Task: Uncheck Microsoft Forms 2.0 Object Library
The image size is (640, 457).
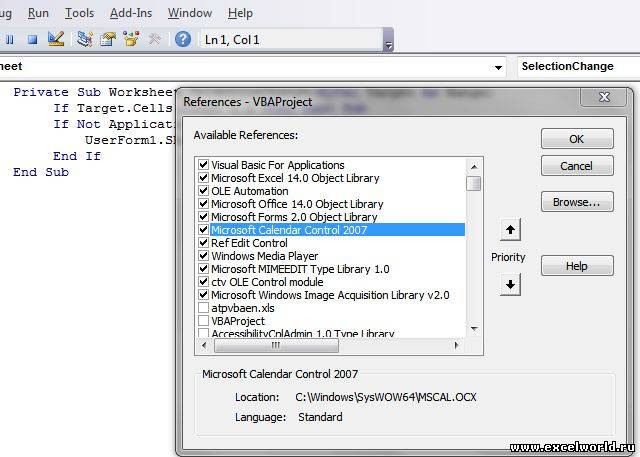Action: click(x=203, y=217)
